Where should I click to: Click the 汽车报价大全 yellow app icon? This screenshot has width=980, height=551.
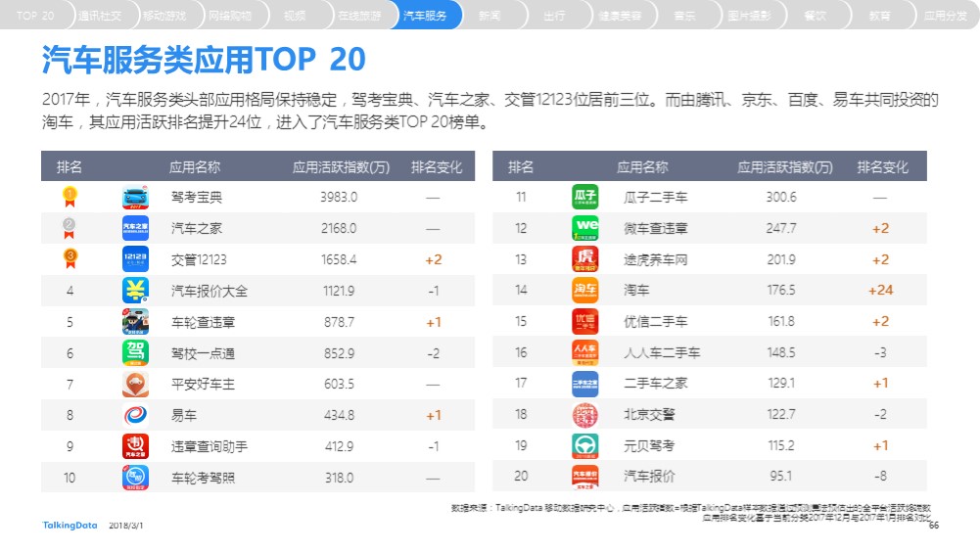(x=135, y=291)
